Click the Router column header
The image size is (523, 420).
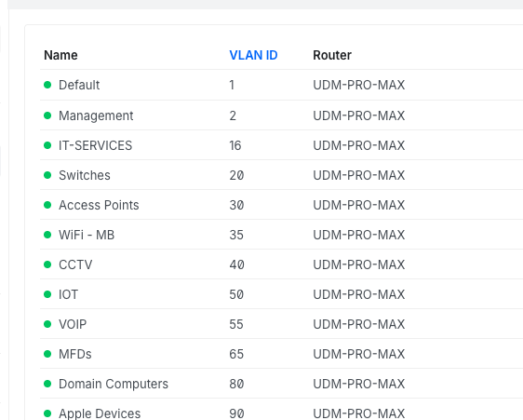332,55
